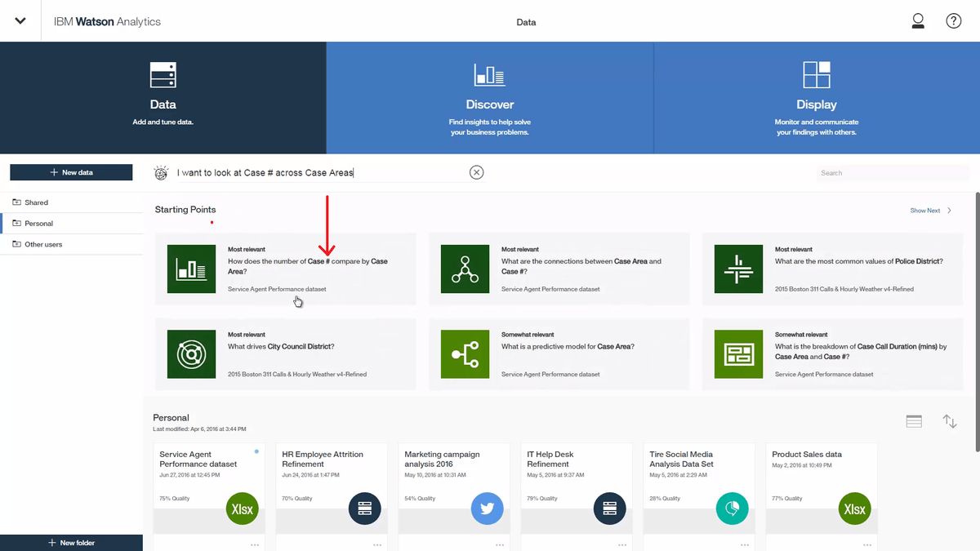Viewport: 980px width, 551px height.
Task: Switch to the Display tab
Action: tap(817, 97)
